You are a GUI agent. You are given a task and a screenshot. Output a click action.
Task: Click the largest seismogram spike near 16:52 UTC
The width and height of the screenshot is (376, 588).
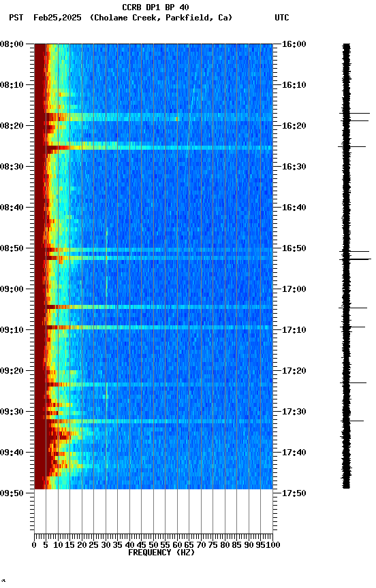pyautogui.click(x=355, y=259)
